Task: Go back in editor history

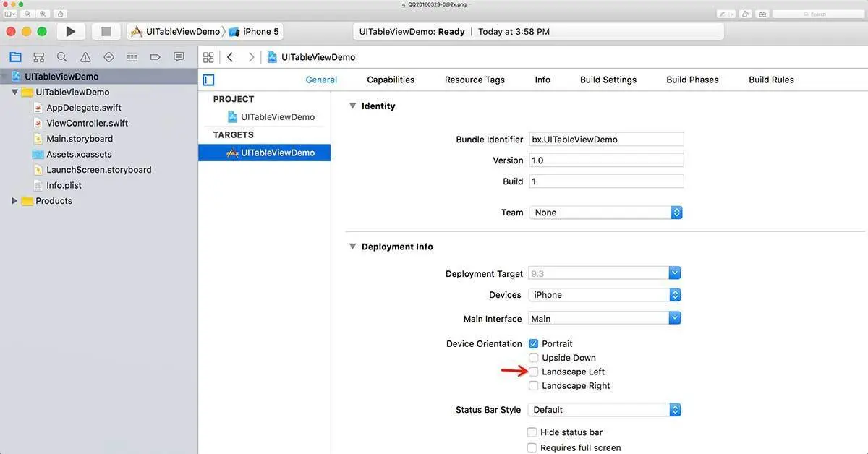Action: pos(230,57)
